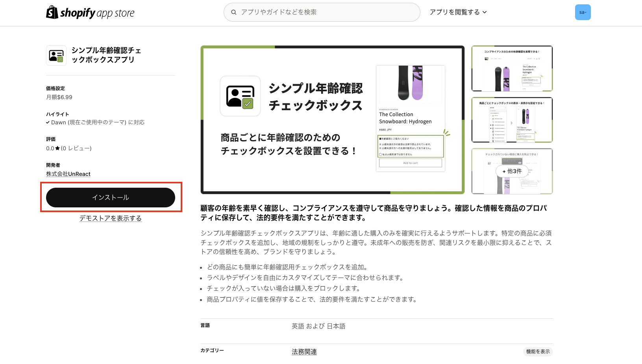The height and width of the screenshot is (364, 642).
Task: Click the checkmark beside Dawn theme compatibility
Action: 48,122
